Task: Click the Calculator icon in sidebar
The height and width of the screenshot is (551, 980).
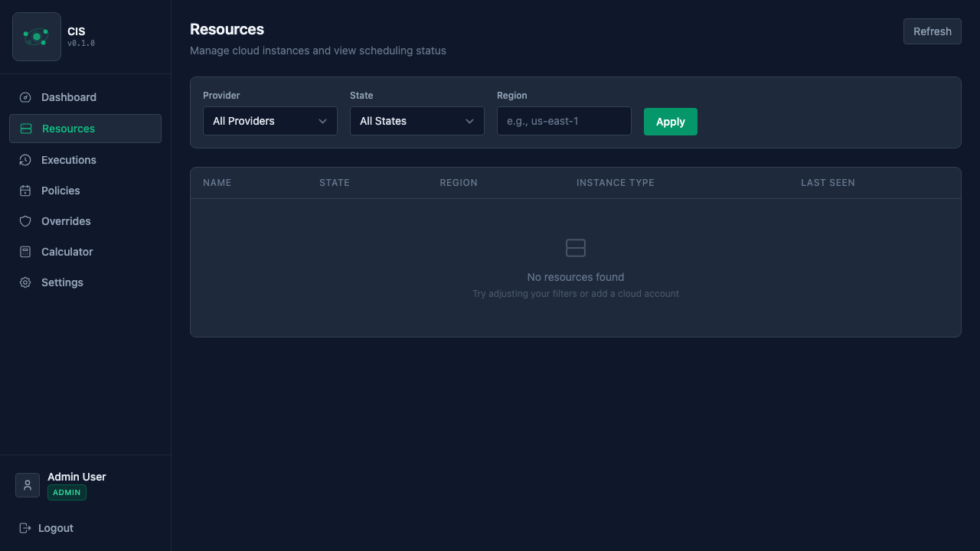Action: (x=25, y=252)
